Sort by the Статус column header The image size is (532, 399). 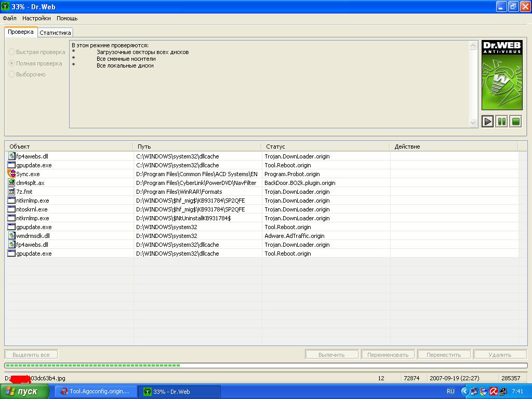(x=325, y=147)
